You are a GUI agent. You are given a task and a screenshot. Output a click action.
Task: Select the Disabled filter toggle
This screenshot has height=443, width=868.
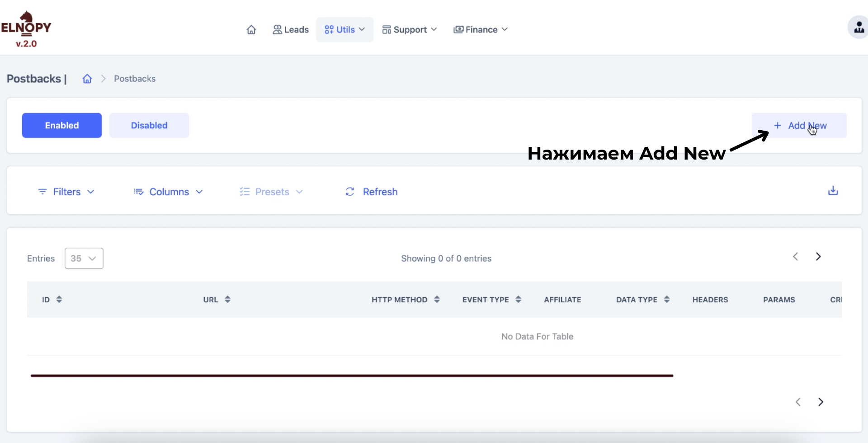[x=149, y=125]
